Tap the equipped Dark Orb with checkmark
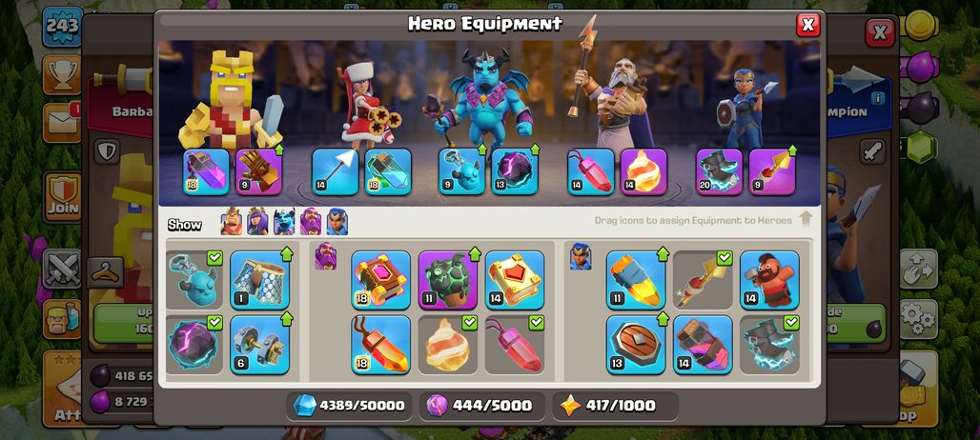Screen dimensions: 980x440 [194, 345]
